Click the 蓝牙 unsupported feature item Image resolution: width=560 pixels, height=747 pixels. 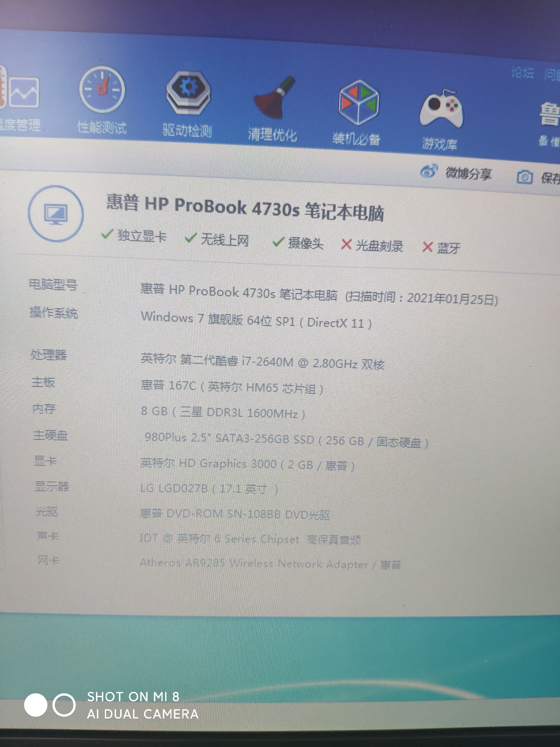[x=441, y=248]
